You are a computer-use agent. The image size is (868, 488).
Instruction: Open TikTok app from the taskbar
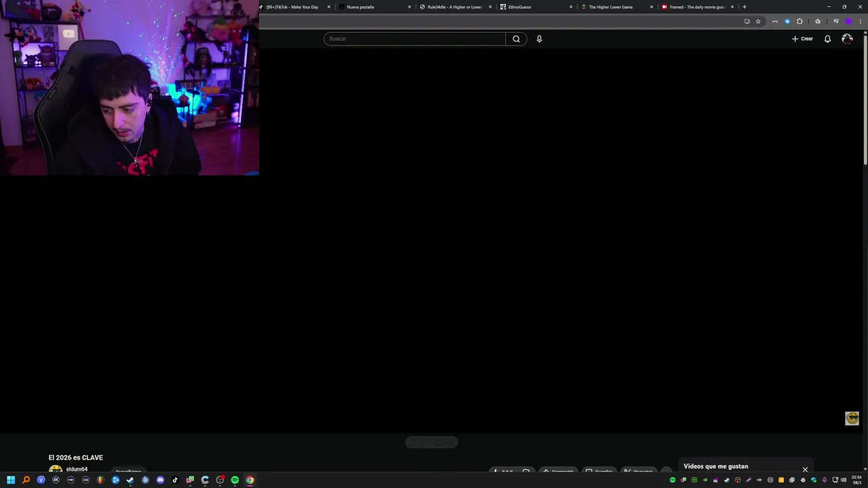coord(175,480)
